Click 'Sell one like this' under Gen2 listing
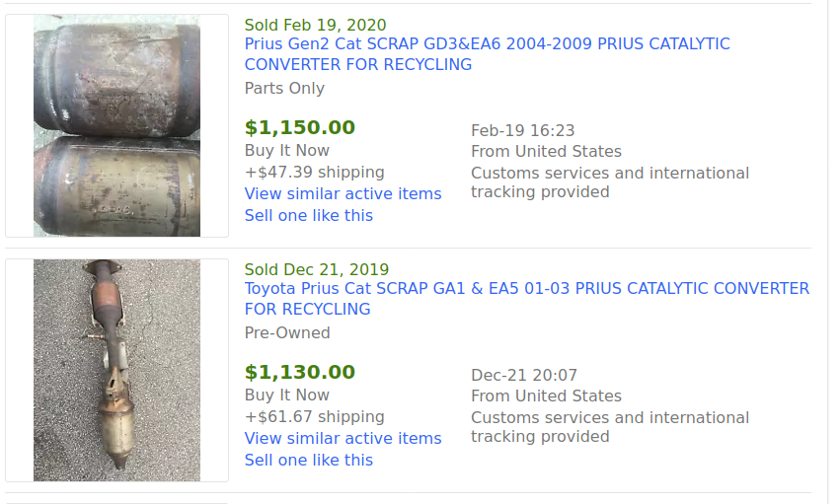The width and height of the screenshot is (840, 504). (308, 215)
